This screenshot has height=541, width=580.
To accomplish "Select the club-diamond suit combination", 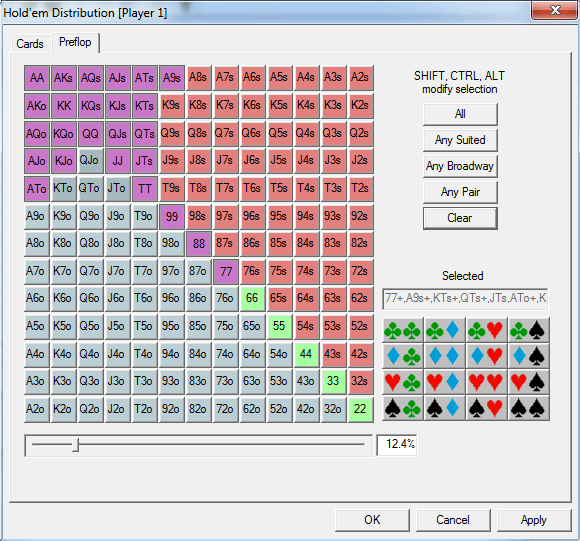I will (x=445, y=330).
